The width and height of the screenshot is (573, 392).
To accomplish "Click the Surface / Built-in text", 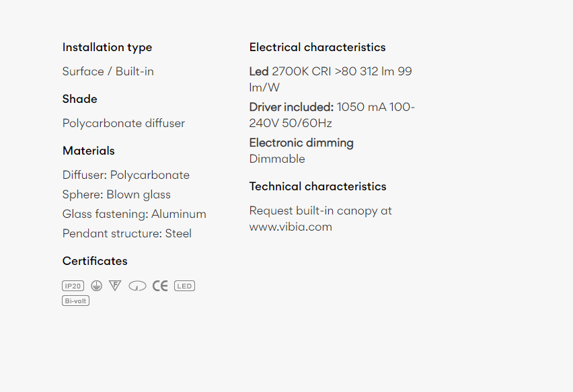I will tap(108, 71).
